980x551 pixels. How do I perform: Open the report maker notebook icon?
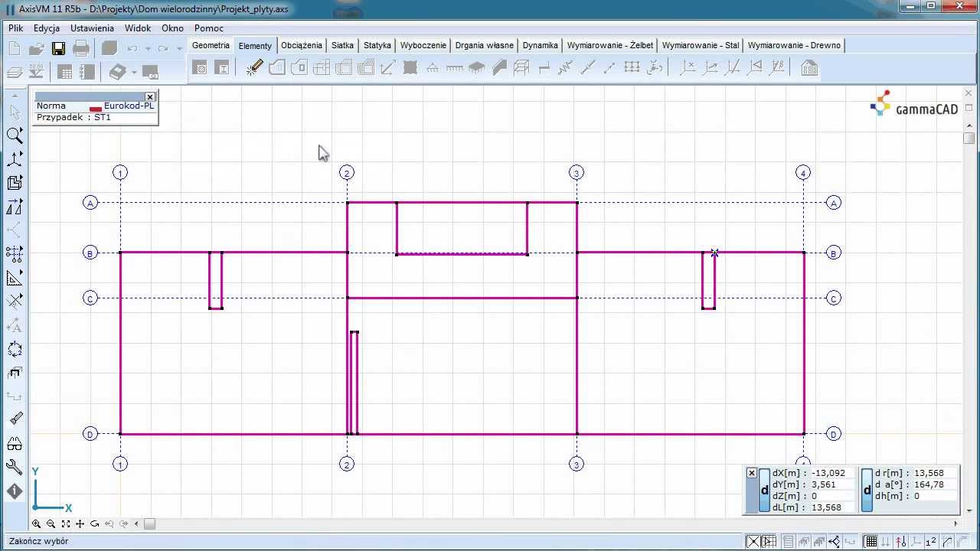point(87,72)
